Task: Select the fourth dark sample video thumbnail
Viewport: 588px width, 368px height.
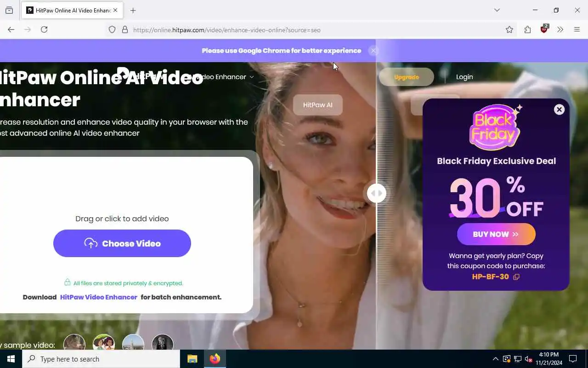Action: pyautogui.click(x=163, y=342)
